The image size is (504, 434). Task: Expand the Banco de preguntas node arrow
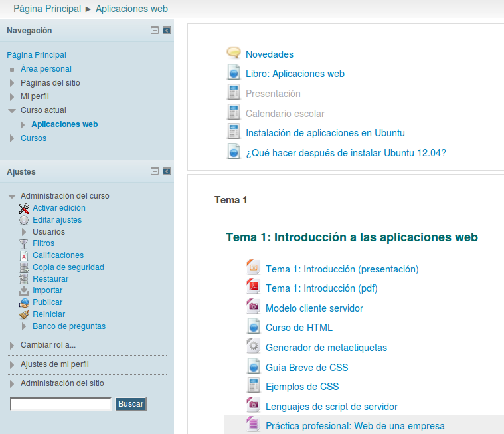pyautogui.click(x=24, y=326)
